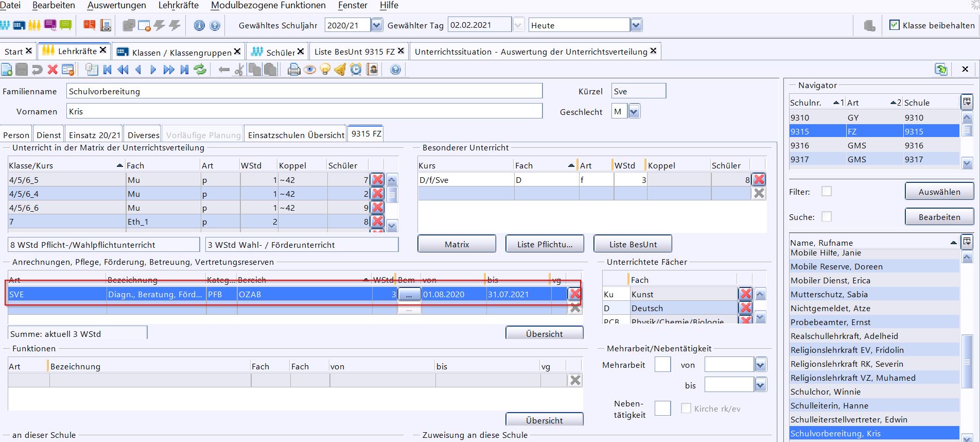Click the eye preview icon in the toolbar

point(309,70)
